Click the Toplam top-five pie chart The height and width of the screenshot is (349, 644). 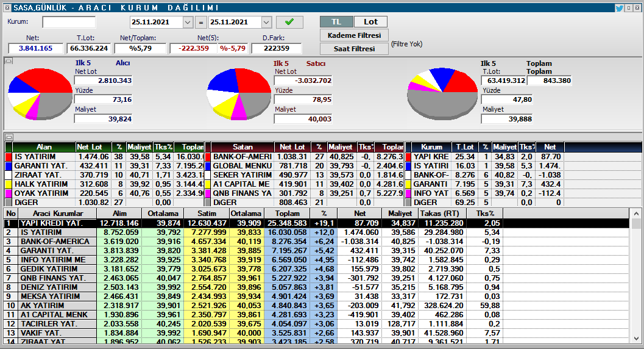coord(442,94)
